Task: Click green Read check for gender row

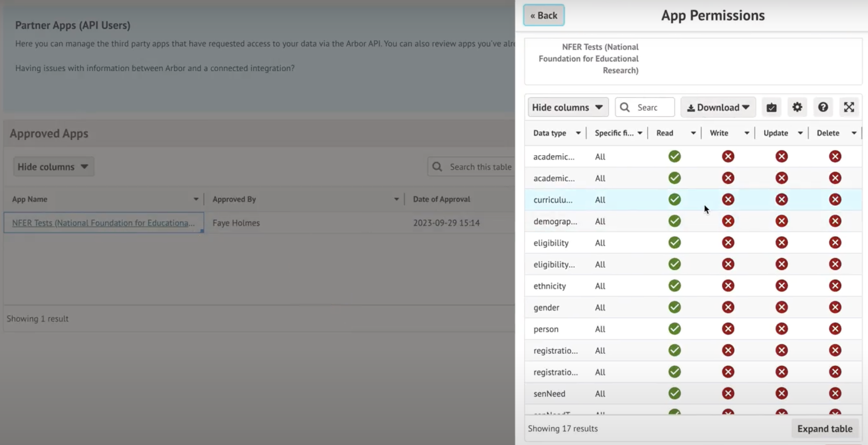Action: click(674, 307)
